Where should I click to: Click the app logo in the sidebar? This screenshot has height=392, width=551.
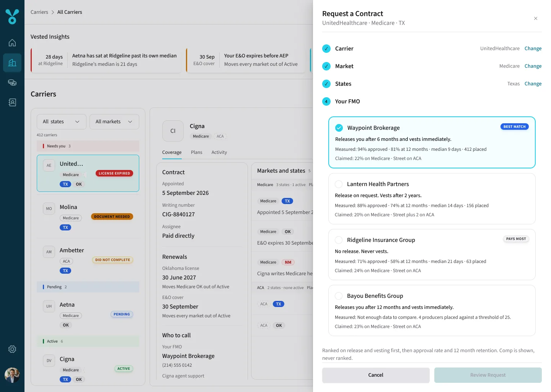tap(12, 17)
